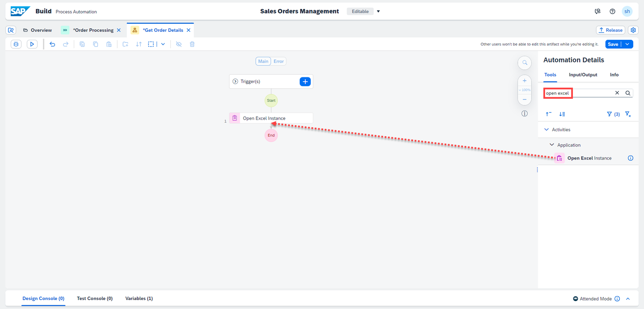The height and width of the screenshot is (309, 644).
Task: Undo the last action
Action: click(x=52, y=44)
